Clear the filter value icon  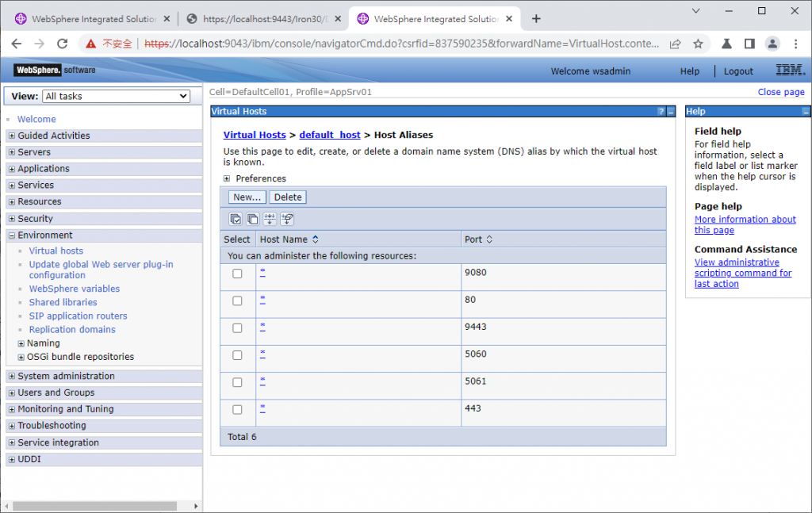pos(287,219)
